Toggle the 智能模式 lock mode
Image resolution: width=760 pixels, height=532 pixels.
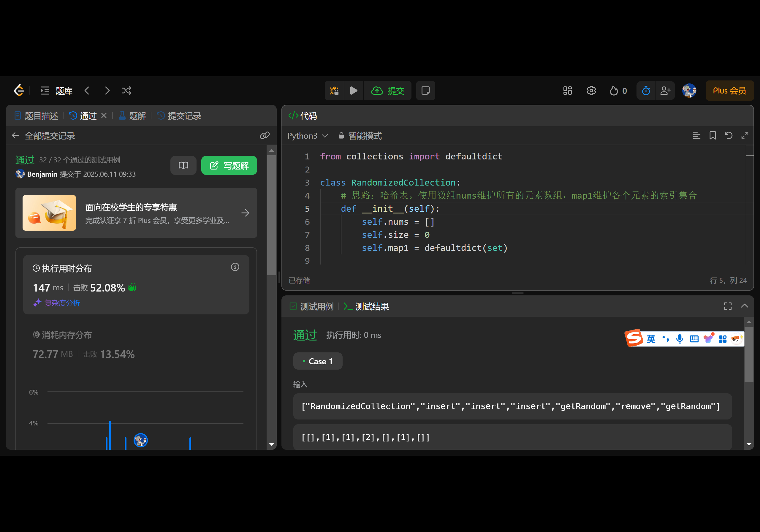pos(360,136)
